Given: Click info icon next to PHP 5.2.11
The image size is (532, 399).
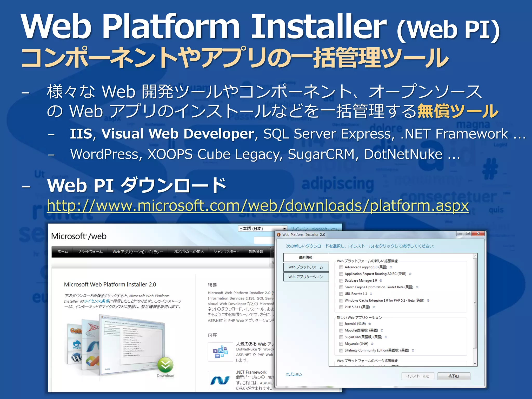Looking at the screenshot, I should pos(374,307).
